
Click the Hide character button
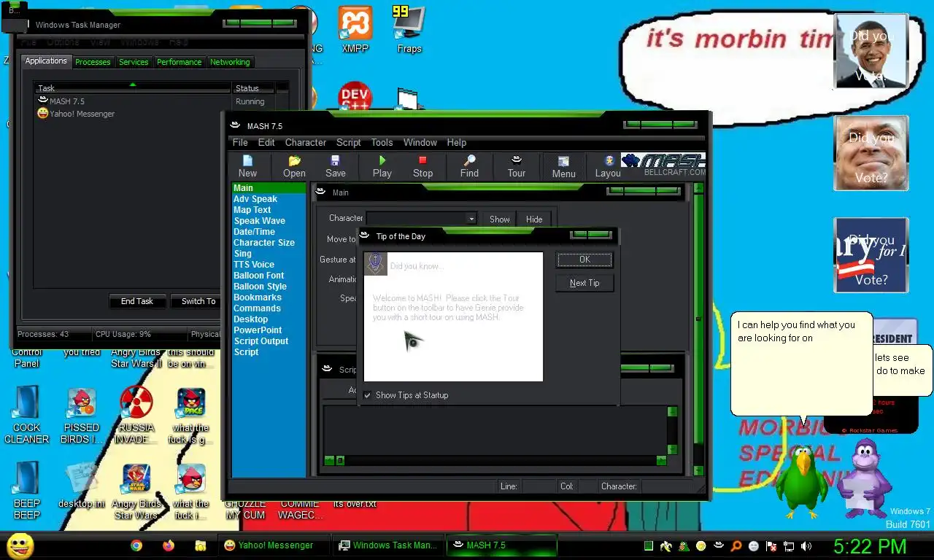click(534, 219)
